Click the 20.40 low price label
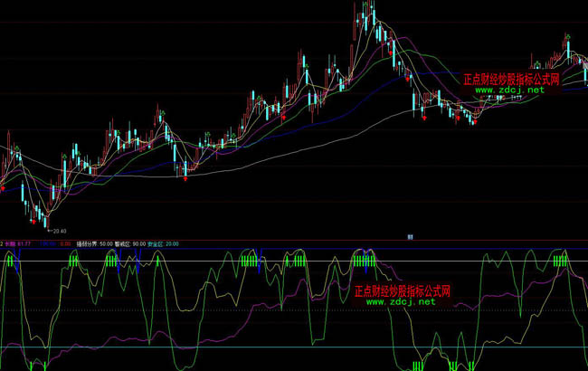 [62, 231]
